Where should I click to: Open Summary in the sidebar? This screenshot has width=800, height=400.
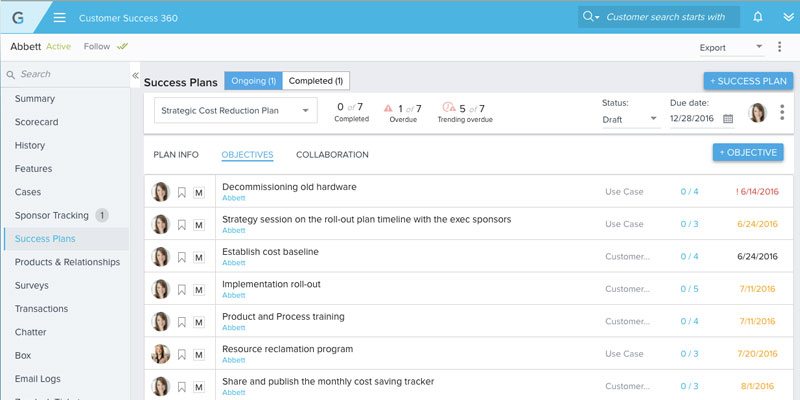point(35,98)
